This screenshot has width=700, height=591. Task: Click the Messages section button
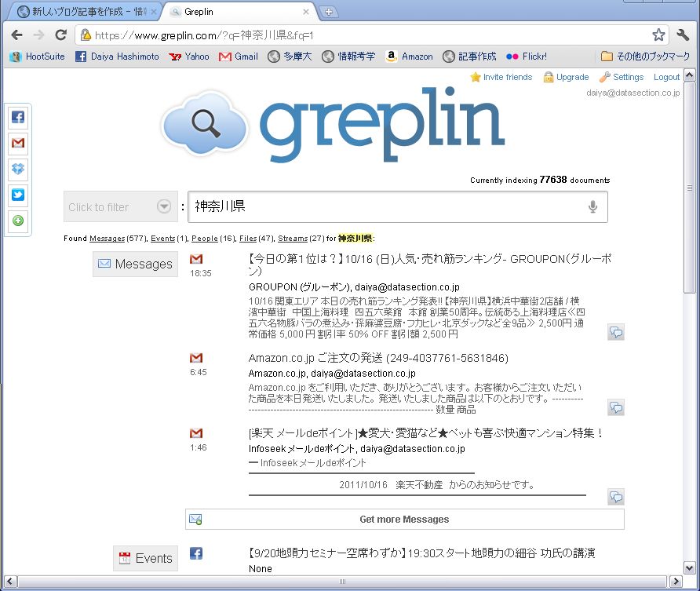[135, 264]
